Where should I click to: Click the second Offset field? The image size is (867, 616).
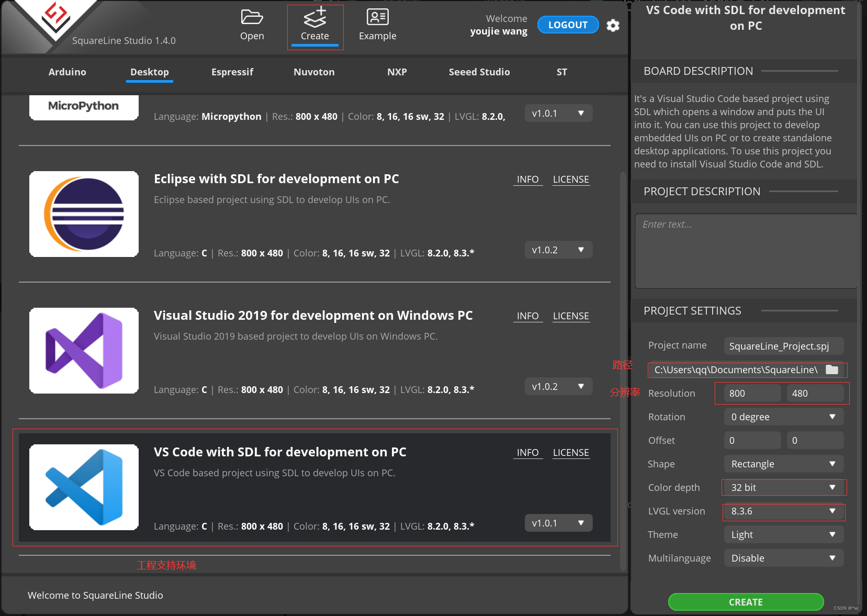(815, 440)
